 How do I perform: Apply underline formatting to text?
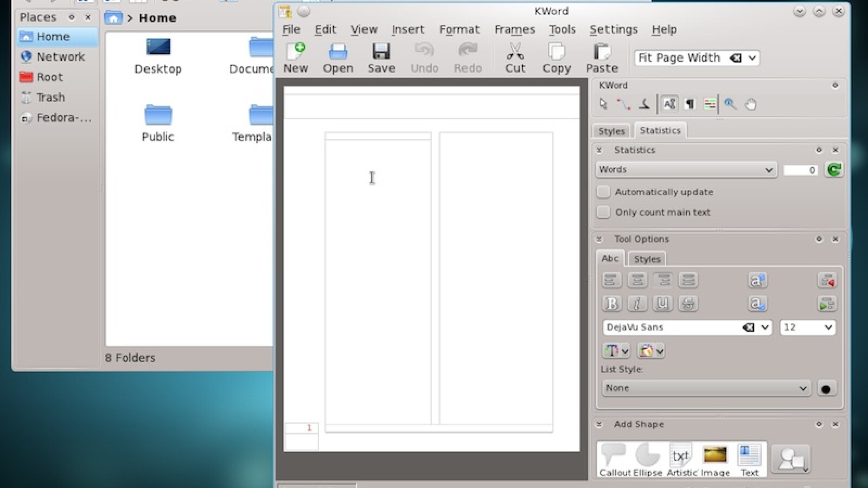(662, 304)
